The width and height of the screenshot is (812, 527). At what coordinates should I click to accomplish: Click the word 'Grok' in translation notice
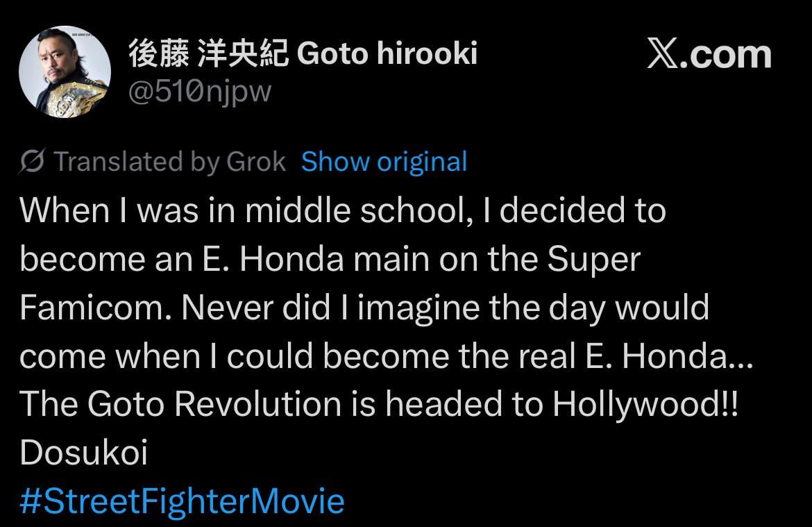click(x=256, y=162)
